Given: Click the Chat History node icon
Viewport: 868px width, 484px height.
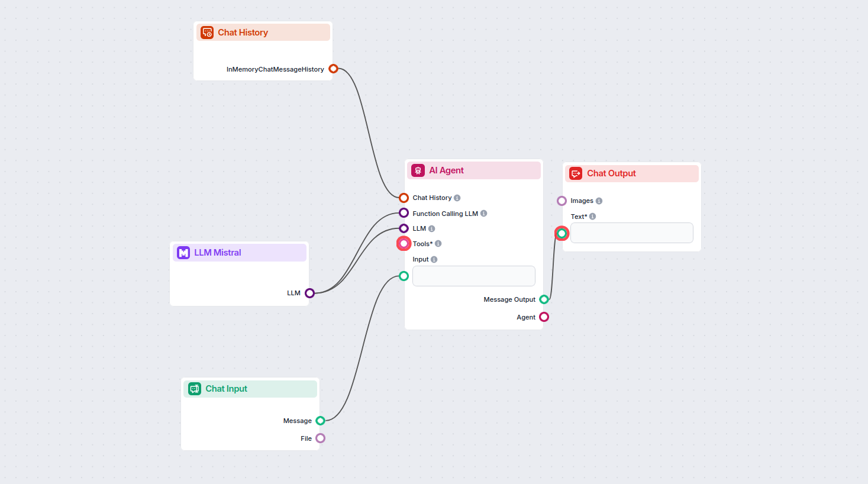Looking at the screenshot, I should pos(207,33).
